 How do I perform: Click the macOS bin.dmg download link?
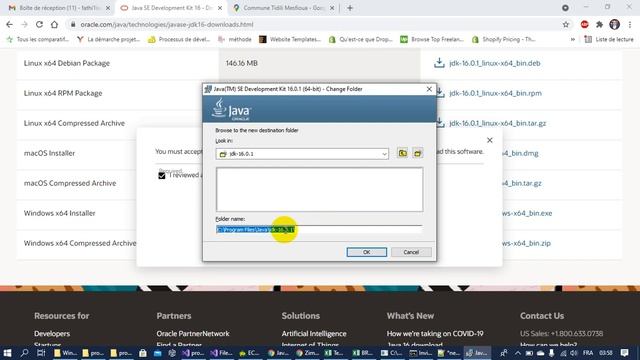coord(520,153)
